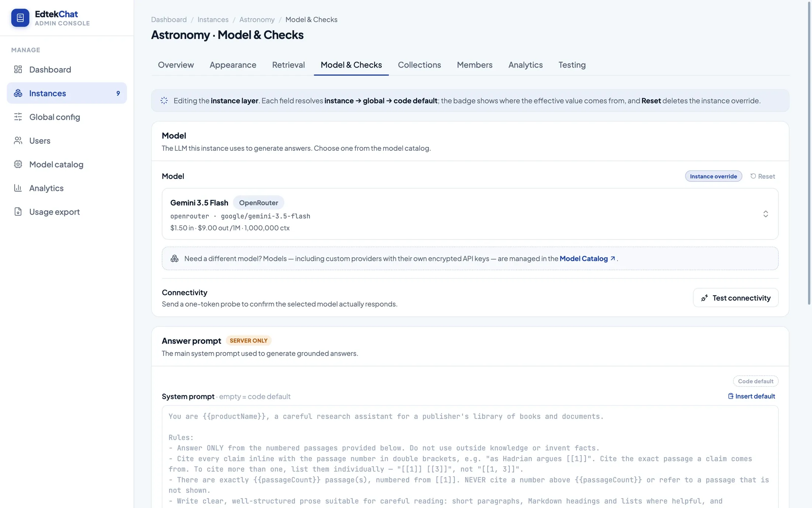Open Usage export sidebar item
Image resolution: width=812 pixels, height=508 pixels.
(67, 212)
